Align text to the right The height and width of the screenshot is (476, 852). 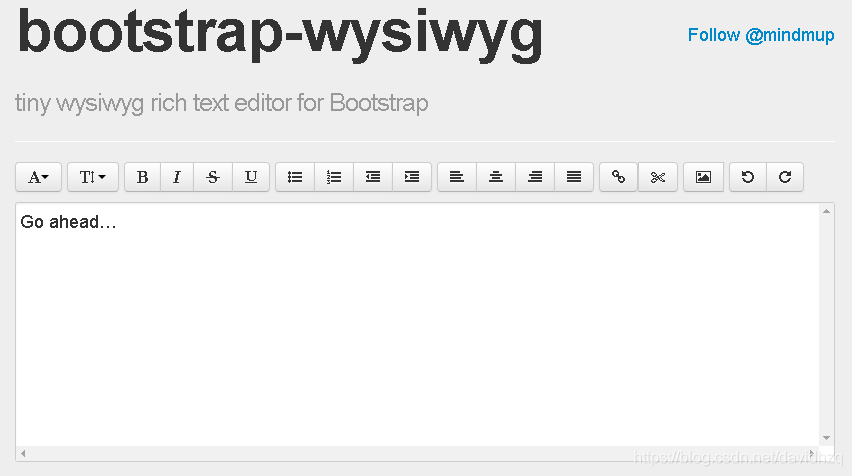tap(535, 177)
